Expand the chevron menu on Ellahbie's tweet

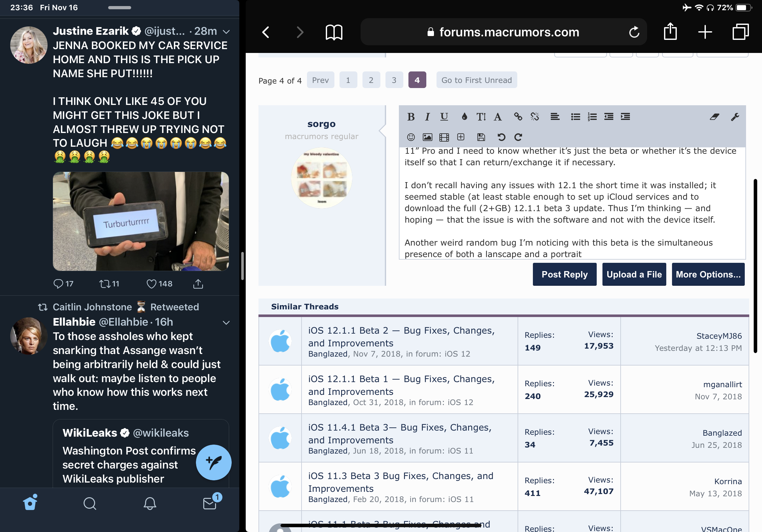[x=226, y=323]
